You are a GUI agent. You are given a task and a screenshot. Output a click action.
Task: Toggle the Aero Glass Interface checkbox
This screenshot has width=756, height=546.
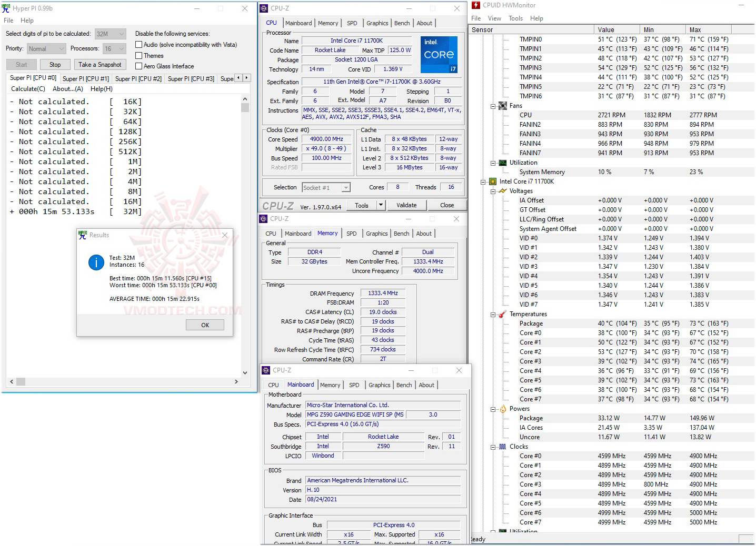(139, 66)
